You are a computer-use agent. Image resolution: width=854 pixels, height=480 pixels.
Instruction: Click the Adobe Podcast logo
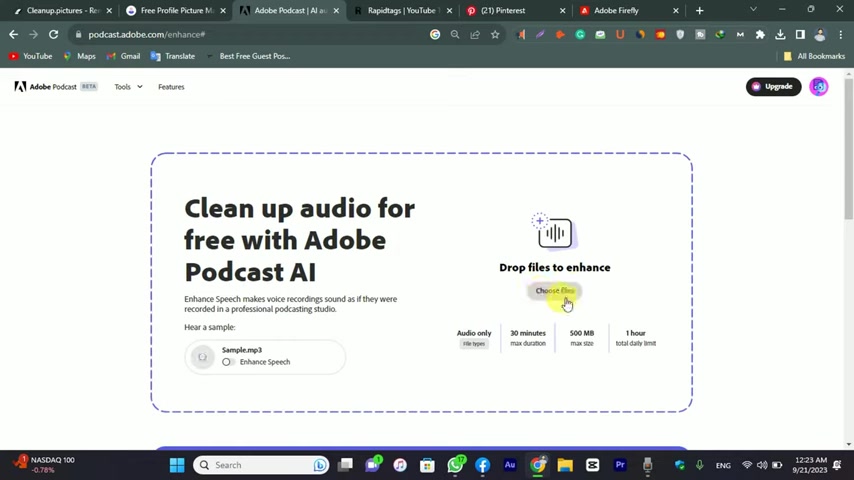coord(56,87)
